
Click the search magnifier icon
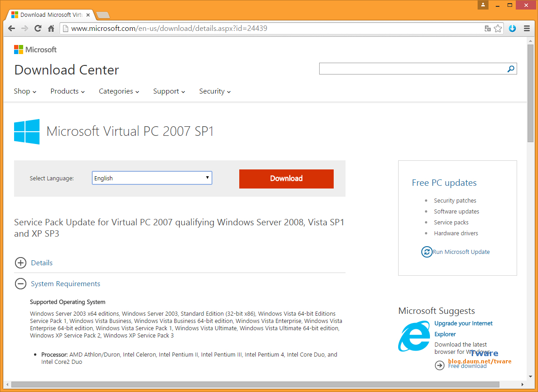[511, 69]
